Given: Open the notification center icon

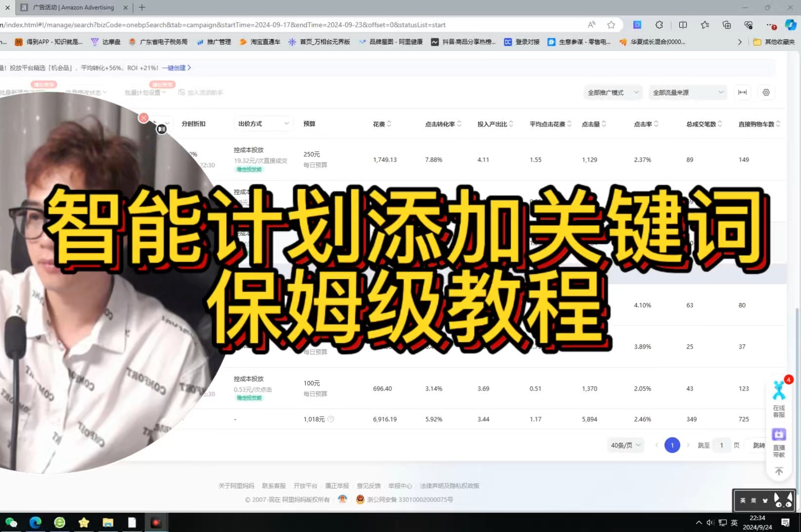Looking at the screenshot, I should pyautogui.click(x=786, y=523).
